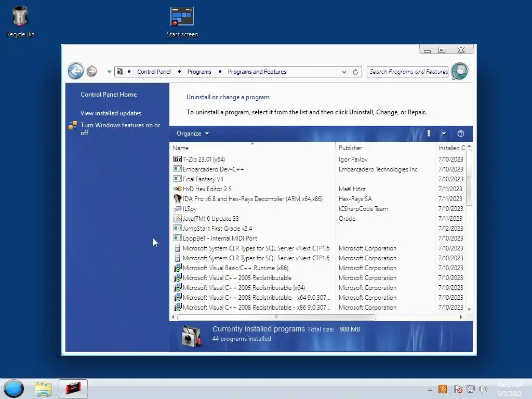Select Programs and Features breadcrumb item
532x399 pixels.
pyautogui.click(x=257, y=72)
